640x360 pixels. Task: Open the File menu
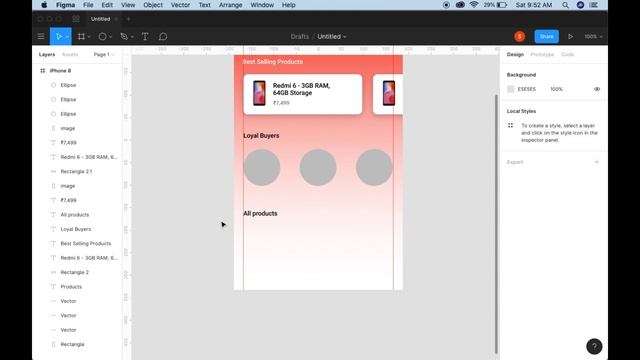(x=88, y=5)
